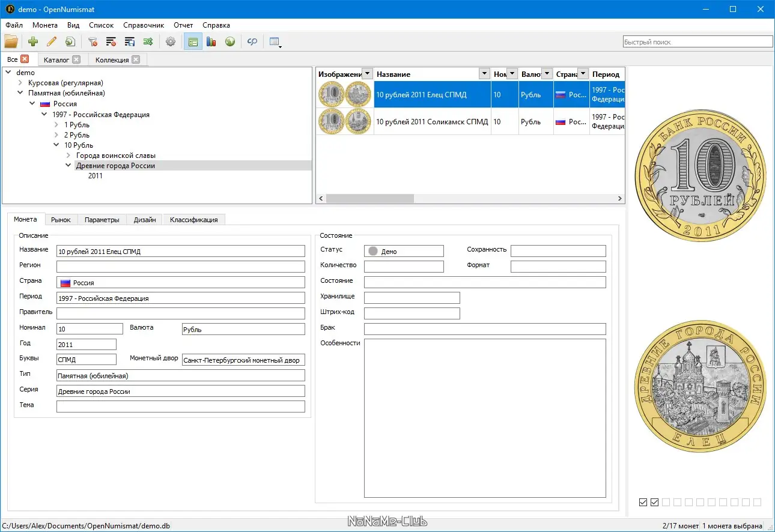Switch to the Дизайн tab
Screen dimensions: 775x532
click(145, 220)
